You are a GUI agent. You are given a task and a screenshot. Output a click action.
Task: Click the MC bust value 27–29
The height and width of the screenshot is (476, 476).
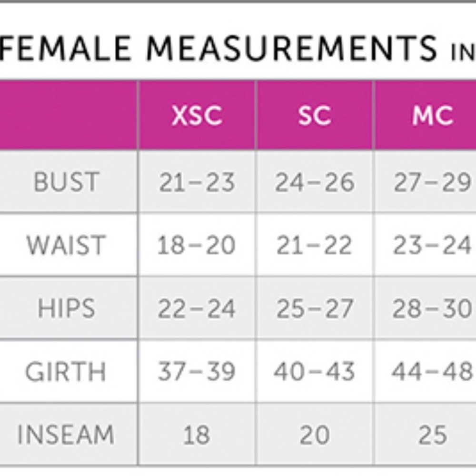[x=432, y=182]
